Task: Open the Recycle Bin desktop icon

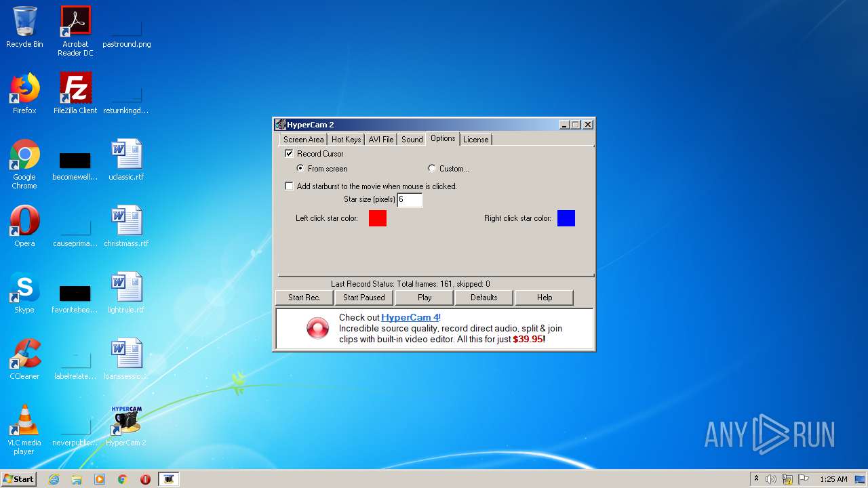Action: [x=24, y=27]
